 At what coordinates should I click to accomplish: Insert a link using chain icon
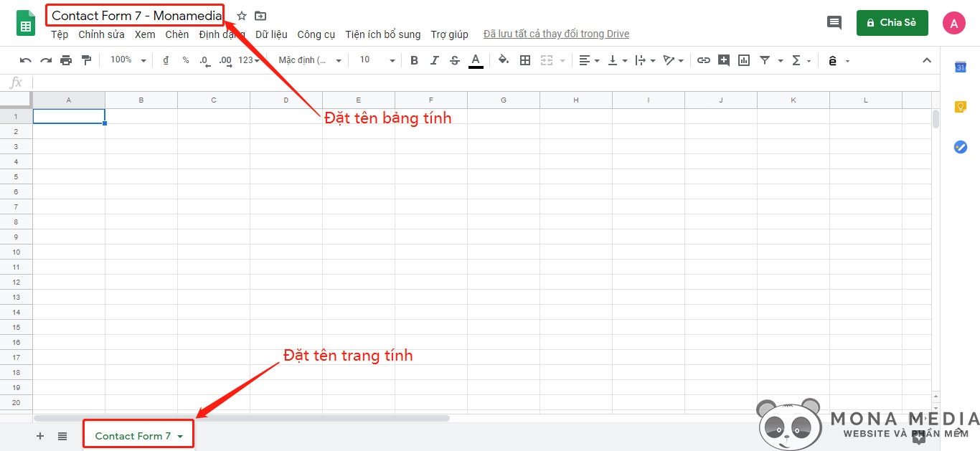704,60
